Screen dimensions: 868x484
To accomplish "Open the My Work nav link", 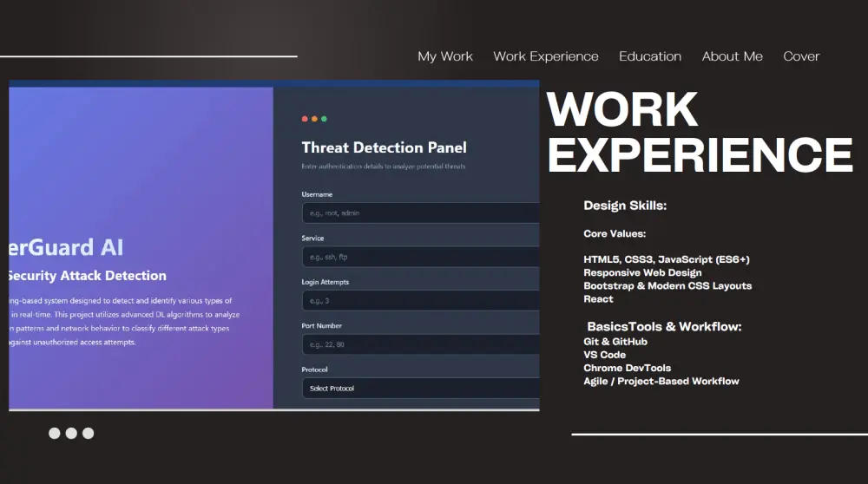I will [x=445, y=56].
